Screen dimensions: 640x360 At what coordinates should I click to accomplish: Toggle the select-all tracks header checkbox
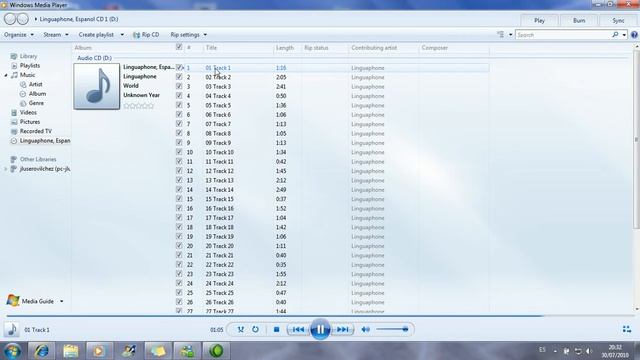(179, 47)
